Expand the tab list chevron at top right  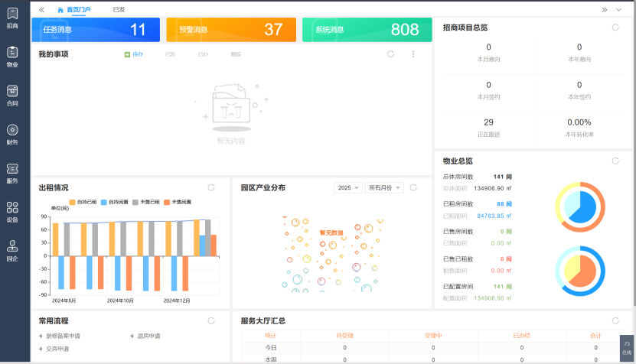click(x=619, y=10)
